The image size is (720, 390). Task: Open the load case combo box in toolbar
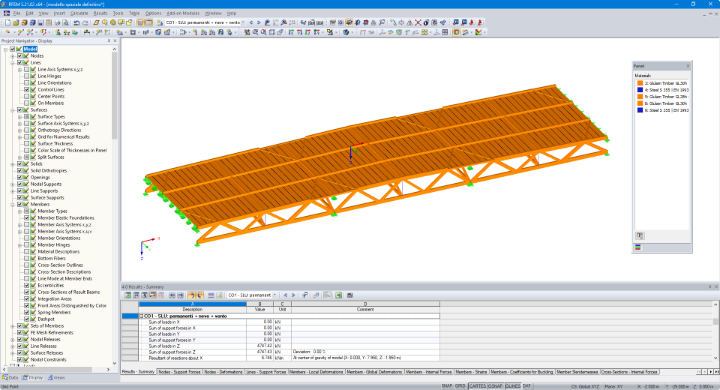click(205, 23)
